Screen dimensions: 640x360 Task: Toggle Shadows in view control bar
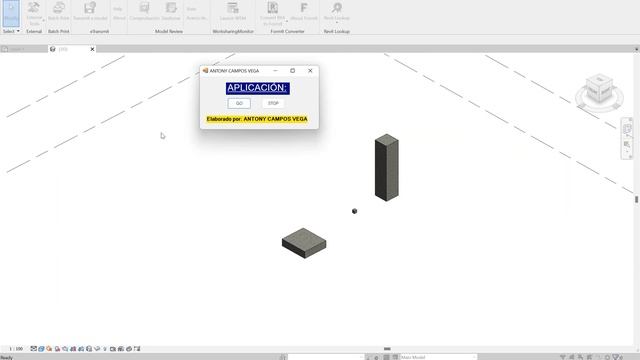coord(57,349)
